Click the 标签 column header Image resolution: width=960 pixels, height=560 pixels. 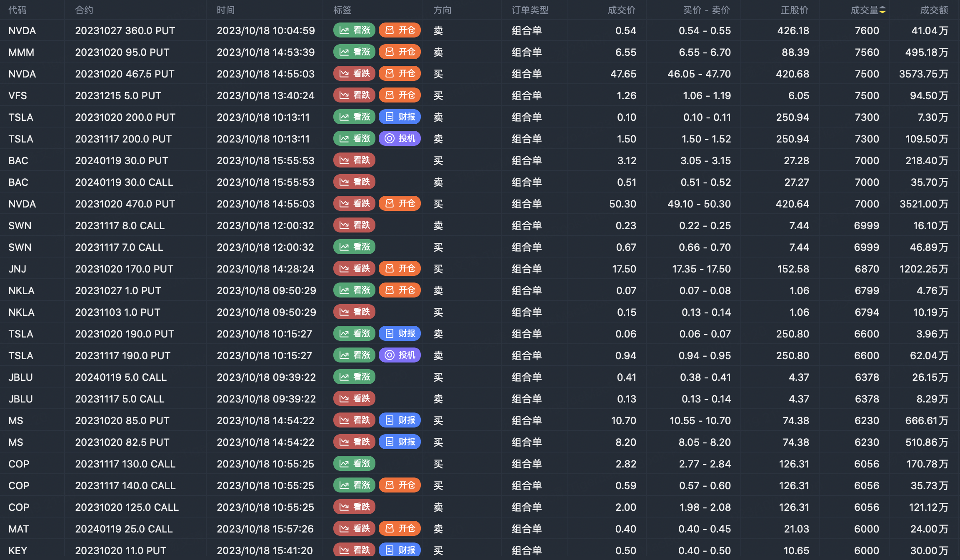[x=342, y=10]
